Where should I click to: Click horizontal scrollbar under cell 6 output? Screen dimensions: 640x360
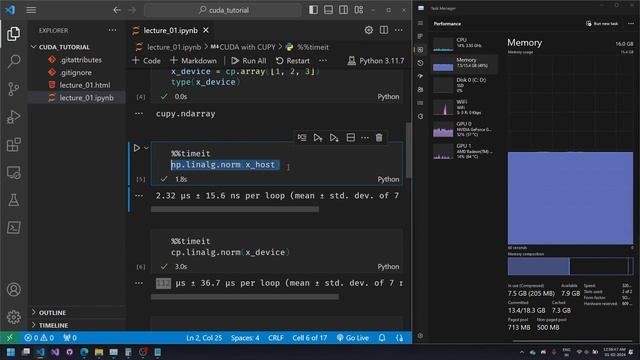244,297
